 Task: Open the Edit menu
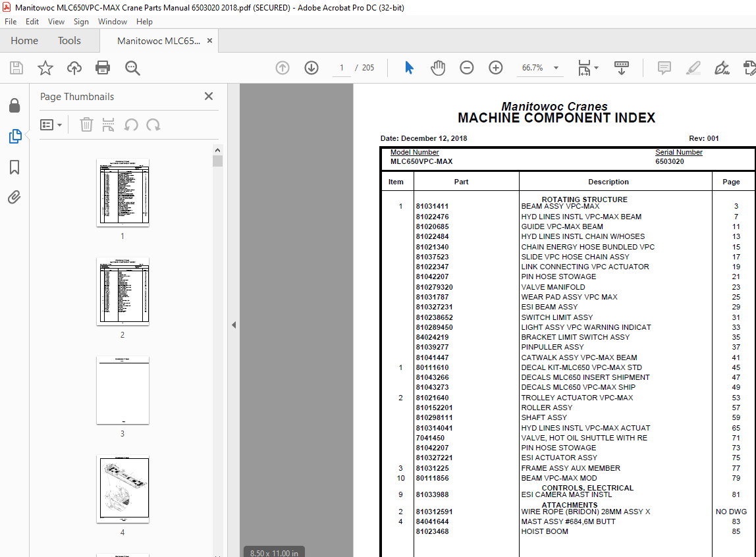[x=32, y=22]
